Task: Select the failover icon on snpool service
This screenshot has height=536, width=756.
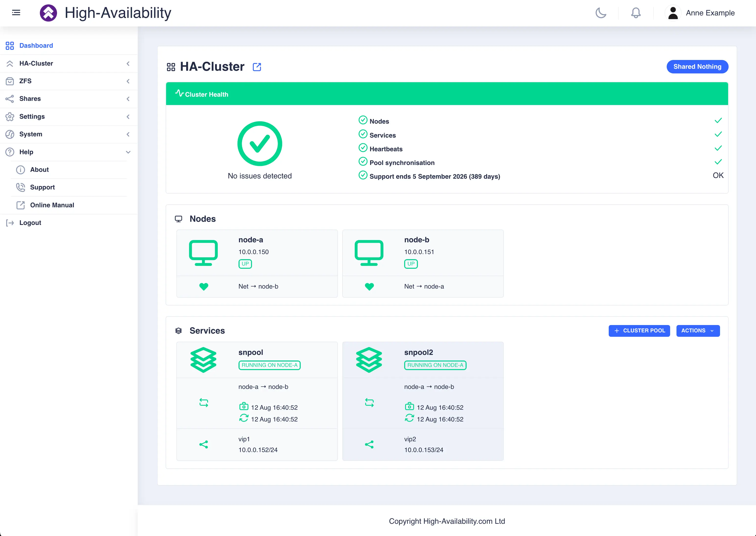Action: 204,402
